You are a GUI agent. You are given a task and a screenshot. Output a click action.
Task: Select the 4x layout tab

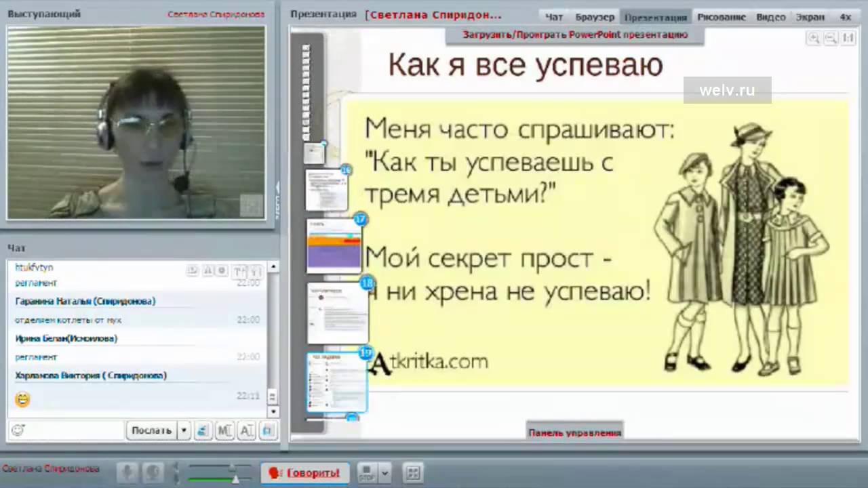[846, 17]
